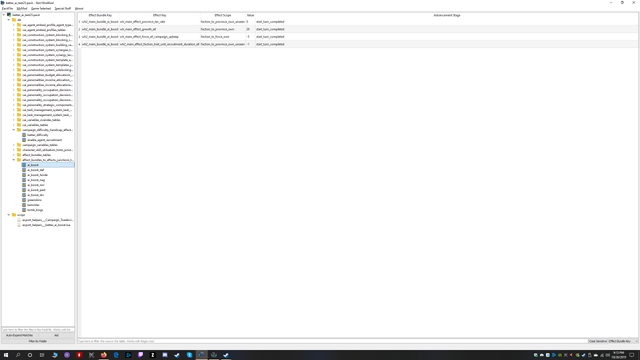Collapse the db folder

9,20
